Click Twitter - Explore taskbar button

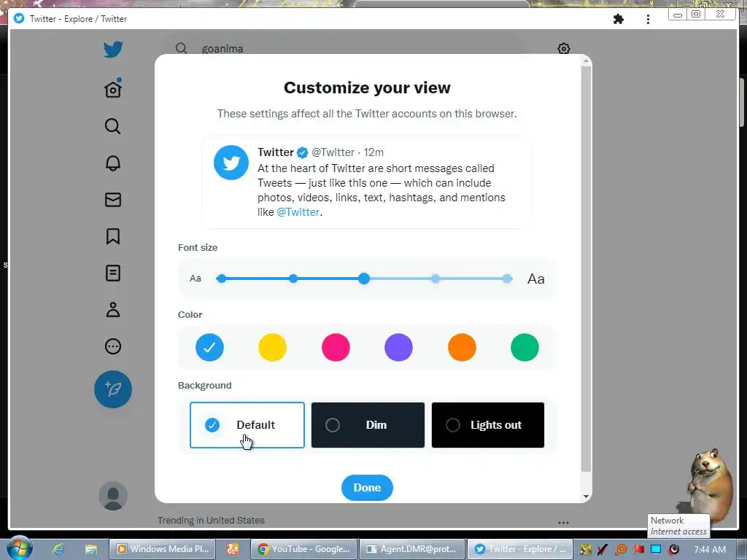520,549
